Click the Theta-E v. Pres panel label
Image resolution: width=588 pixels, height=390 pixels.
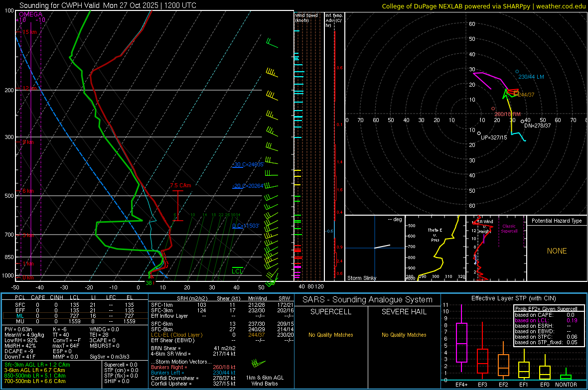(435, 235)
